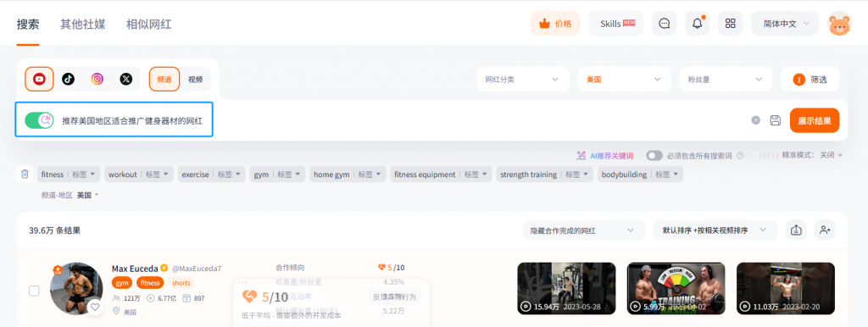Click the 展示结果 button
Viewport: 868px width, 327px height.
pyautogui.click(x=815, y=120)
